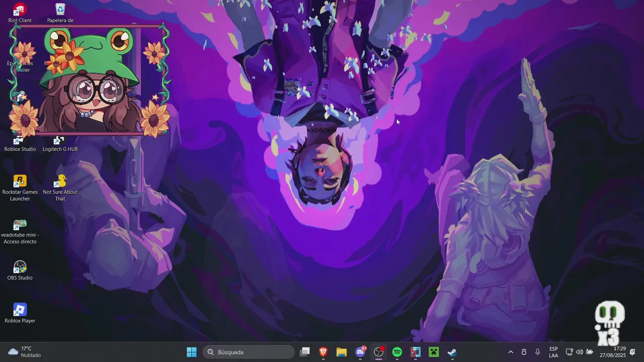
Task: Open Discord from the taskbar
Action: click(x=360, y=352)
